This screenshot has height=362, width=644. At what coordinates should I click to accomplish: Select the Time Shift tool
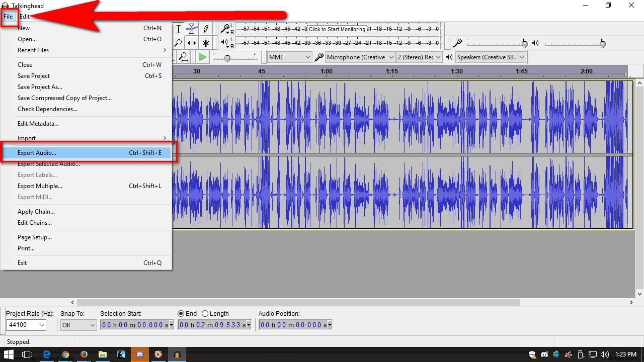(192, 43)
